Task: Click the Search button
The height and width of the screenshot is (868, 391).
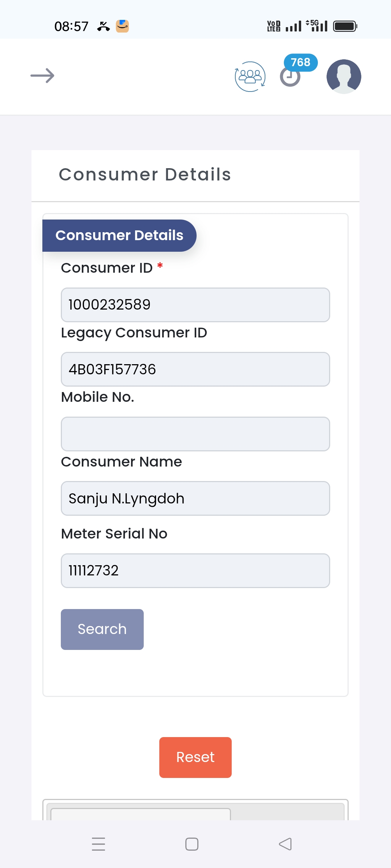Action: point(102,629)
